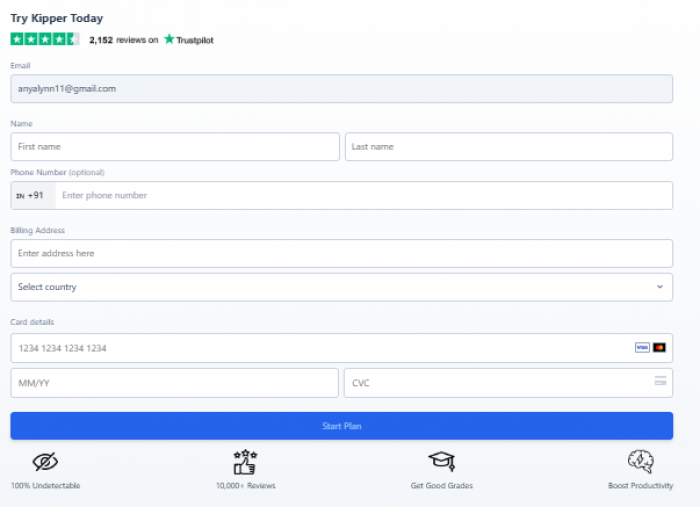The height and width of the screenshot is (507, 700).
Task: Click the graduation cap icon
Action: pyautogui.click(x=442, y=461)
